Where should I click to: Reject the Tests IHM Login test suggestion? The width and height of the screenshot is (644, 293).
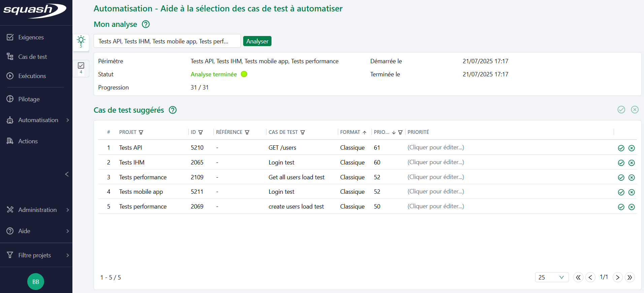click(632, 163)
